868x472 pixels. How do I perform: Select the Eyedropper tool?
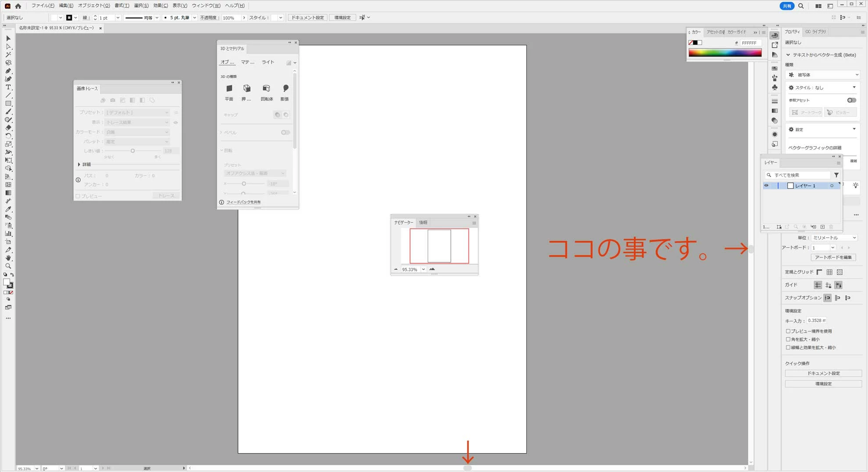(x=8, y=209)
